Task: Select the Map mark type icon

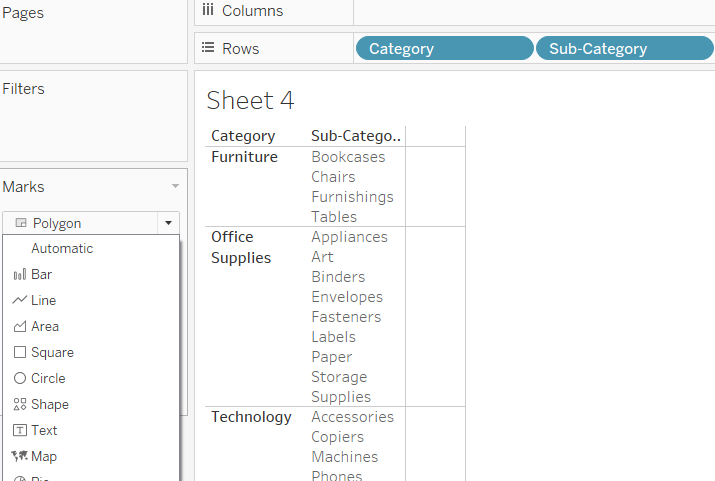Action: click(20, 456)
